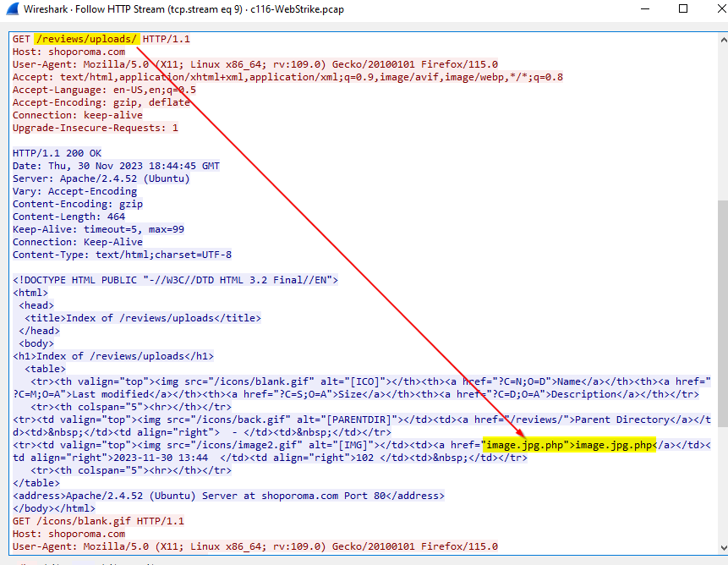The width and height of the screenshot is (728, 565).
Task: Click the 'Accept-Encoding: gzip, deflate' line
Action: pyautogui.click(x=101, y=102)
